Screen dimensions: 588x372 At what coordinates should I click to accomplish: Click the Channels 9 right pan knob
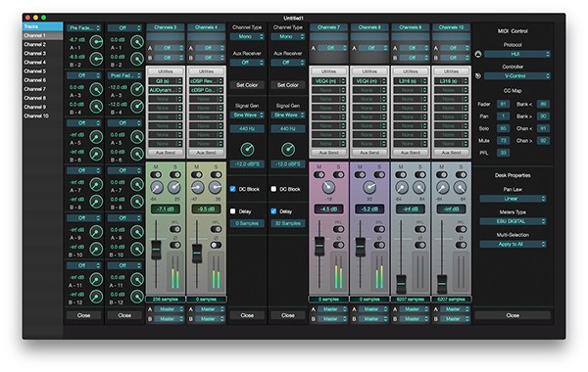(419, 187)
